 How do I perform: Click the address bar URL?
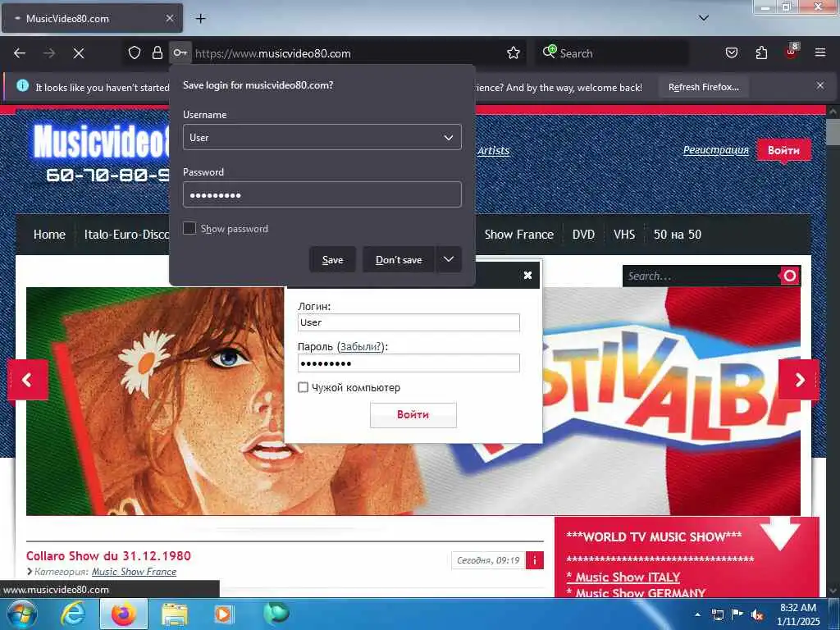(x=272, y=53)
